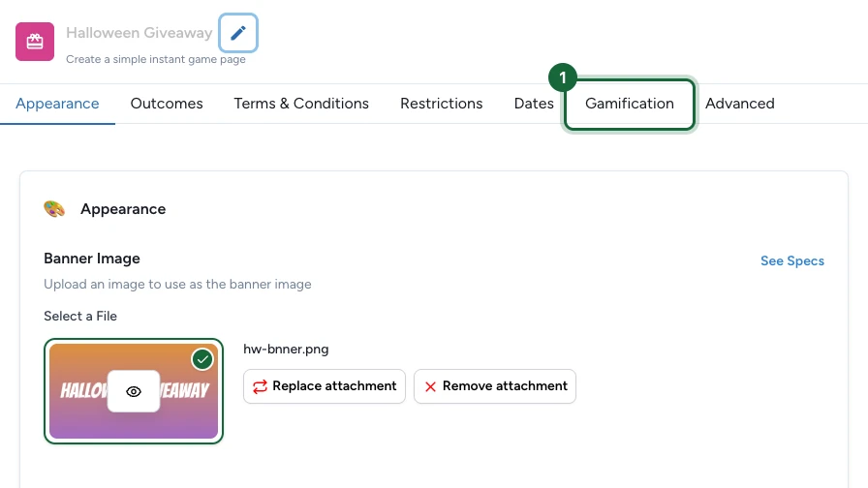Image resolution: width=868 pixels, height=488 pixels.
Task: Click the green step 1 marker badge
Action: (563, 77)
